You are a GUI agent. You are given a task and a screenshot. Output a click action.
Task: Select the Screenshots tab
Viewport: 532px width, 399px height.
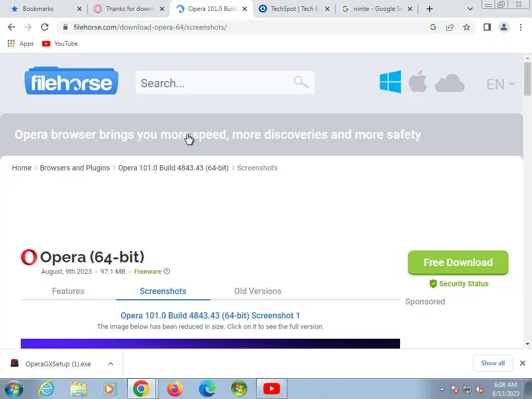click(x=163, y=291)
